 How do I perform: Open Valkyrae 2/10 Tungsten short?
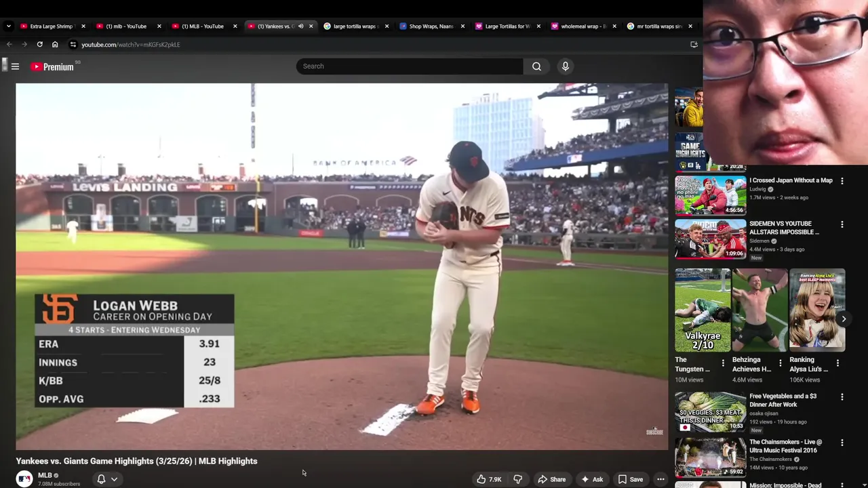pos(703,310)
